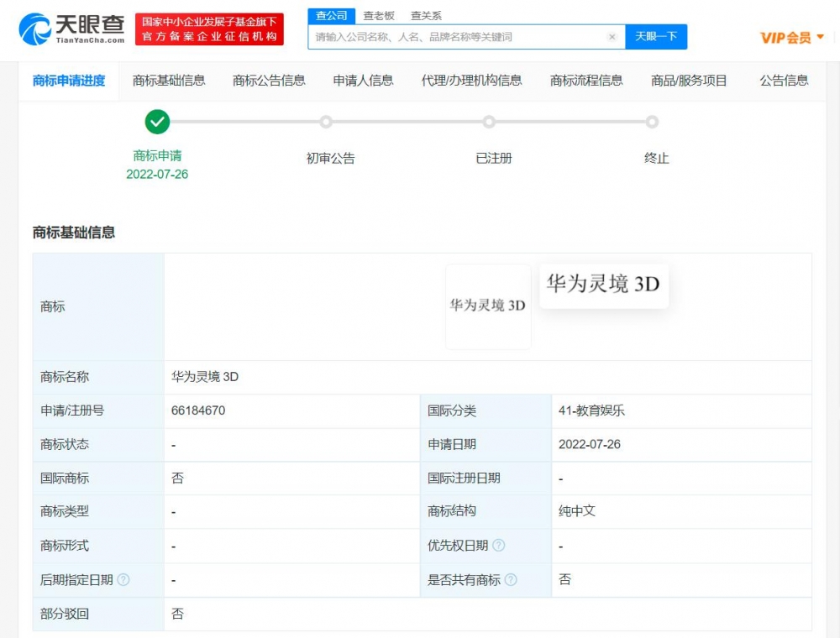840x638 pixels.
Task: Click the registration number 66184670
Action: point(198,411)
